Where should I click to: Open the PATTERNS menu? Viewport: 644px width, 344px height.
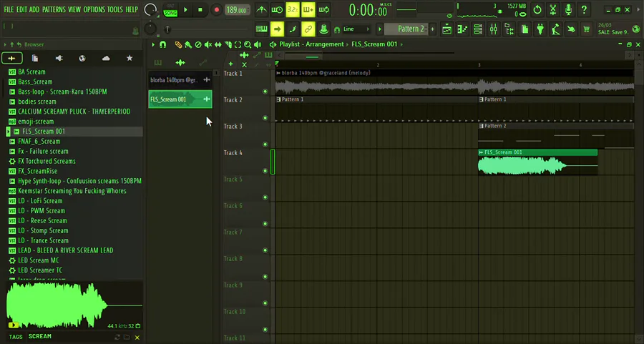tap(54, 9)
